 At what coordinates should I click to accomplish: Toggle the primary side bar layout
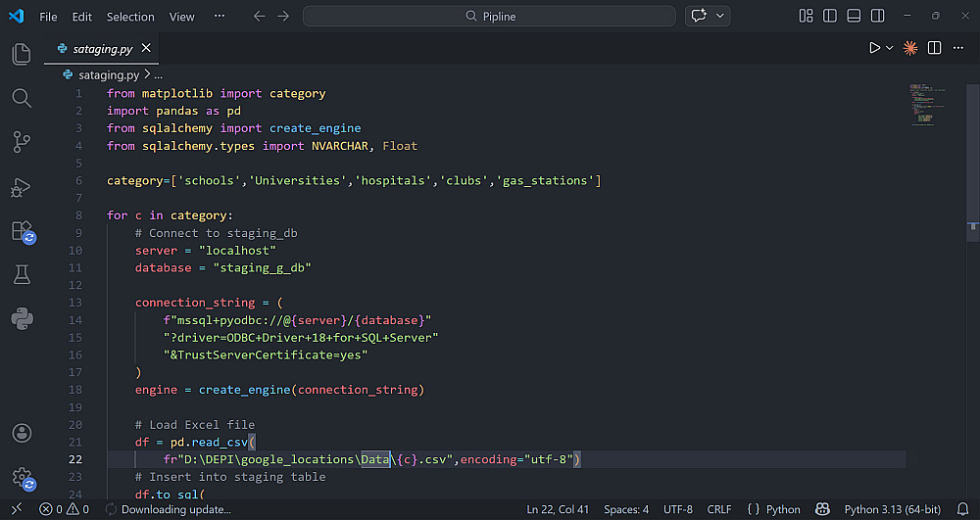point(830,16)
